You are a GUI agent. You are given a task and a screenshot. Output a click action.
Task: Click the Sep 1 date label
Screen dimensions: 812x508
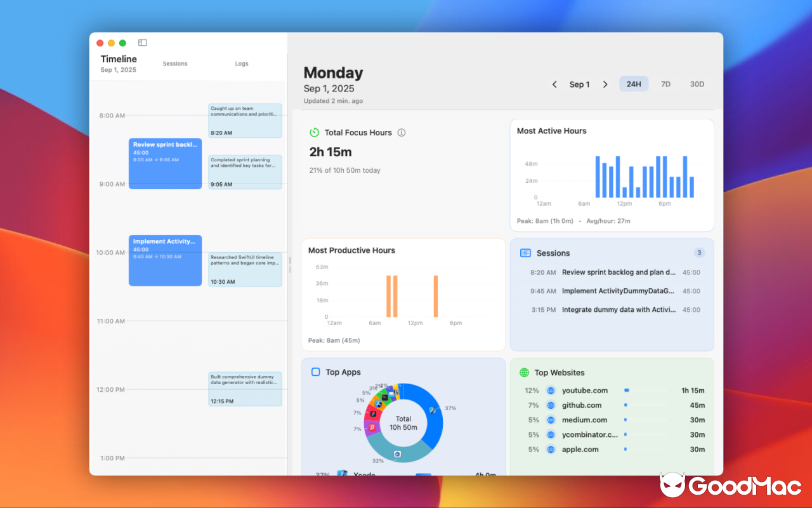pyautogui.click(x=579, y=83)
